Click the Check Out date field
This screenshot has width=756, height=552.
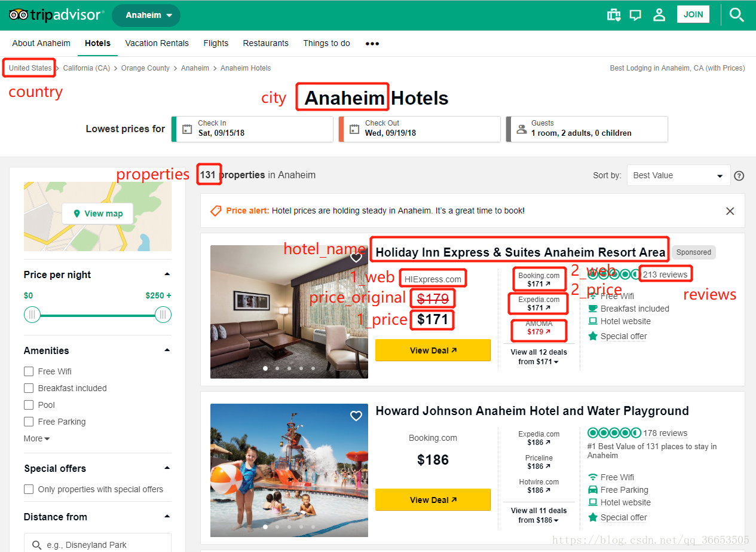pos(420,129)
